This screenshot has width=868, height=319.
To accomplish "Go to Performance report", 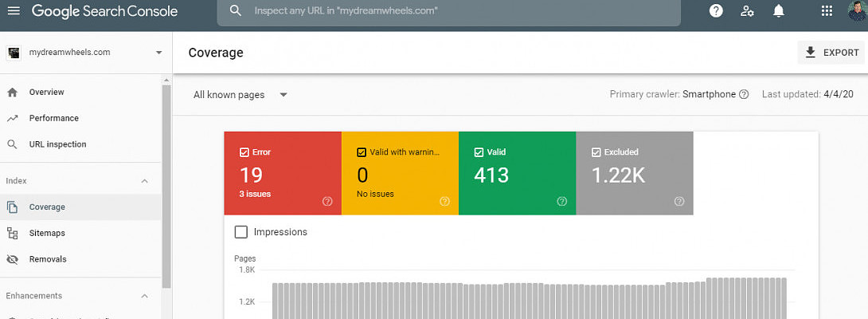I will [x=53, y=118].
